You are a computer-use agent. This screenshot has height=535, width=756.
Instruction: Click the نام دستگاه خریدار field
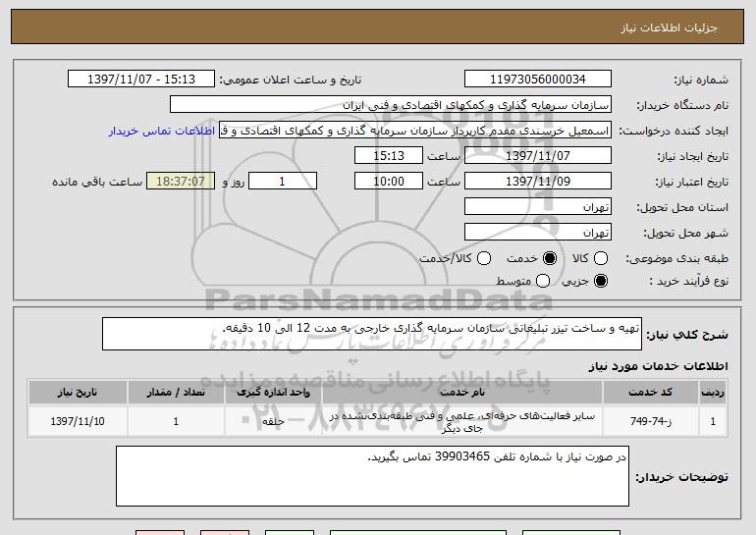(x=391, y=105)
